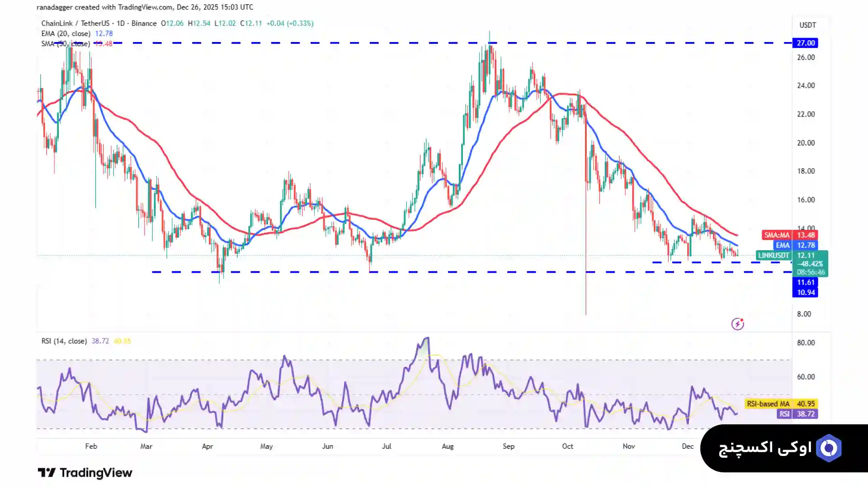Screen dimensions: 868x489
Task: Click the RSI-based MA 40.95 tag
Action: coord(781,404)
